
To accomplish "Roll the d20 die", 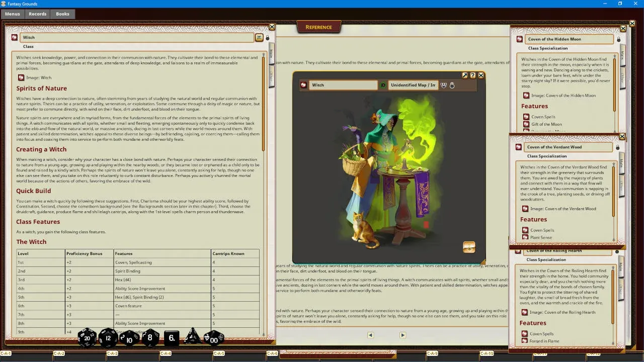I will tap(87, 338).
